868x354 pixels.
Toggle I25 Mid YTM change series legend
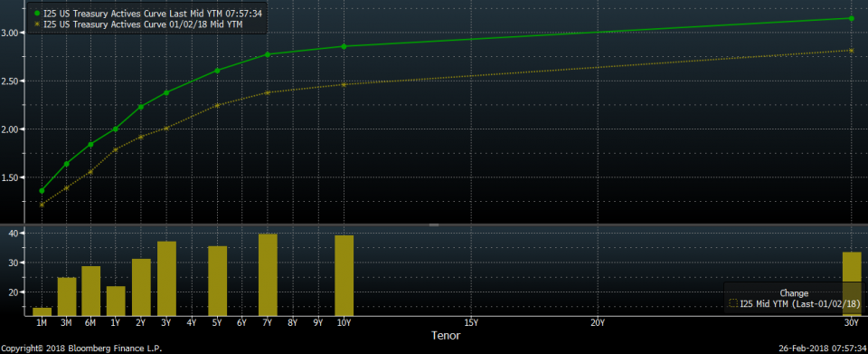click(794, 303)
